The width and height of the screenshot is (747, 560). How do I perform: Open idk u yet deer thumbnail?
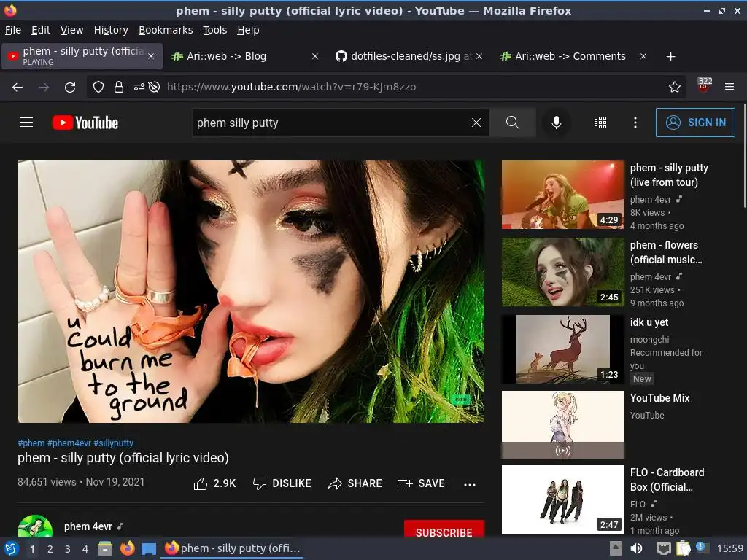coord(562,349)
